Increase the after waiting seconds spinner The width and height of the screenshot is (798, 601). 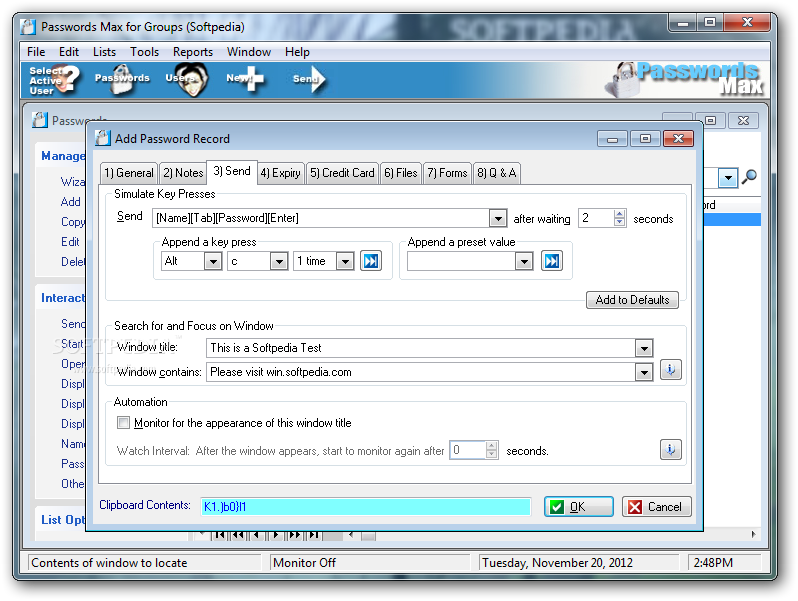click(x=619, y=214)
